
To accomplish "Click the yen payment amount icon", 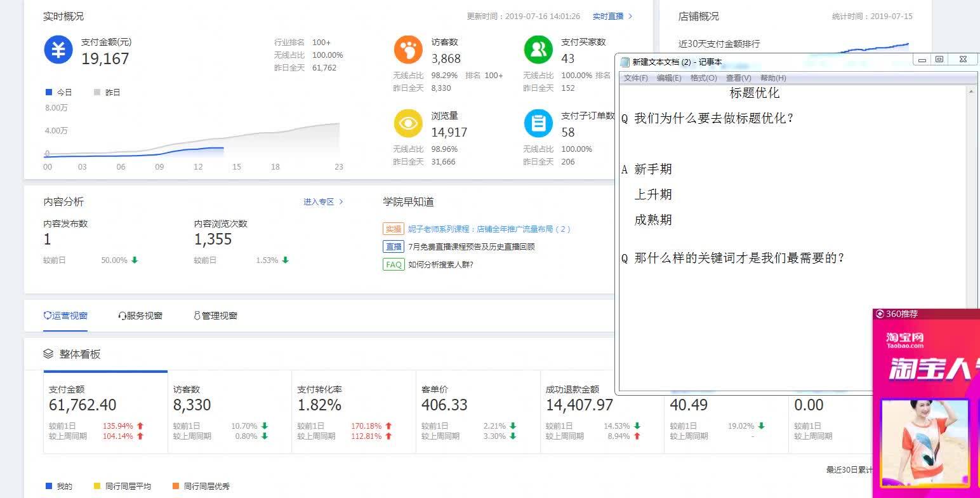I will point(58,50).
